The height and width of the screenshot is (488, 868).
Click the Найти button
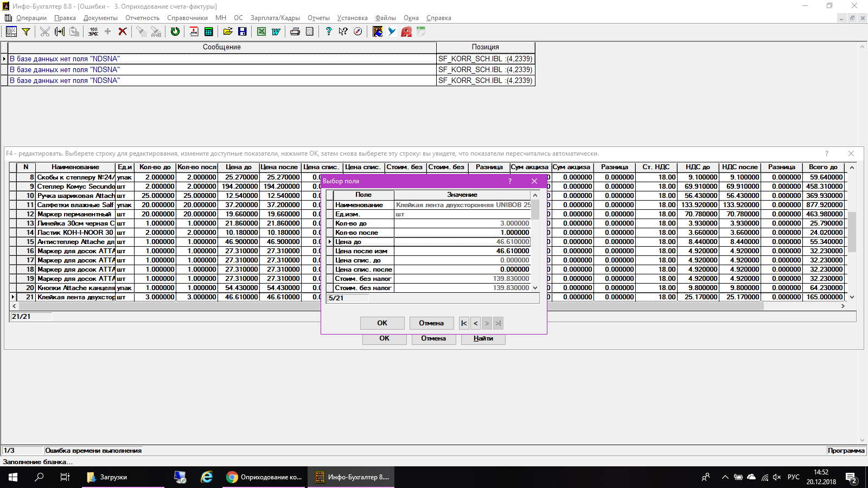point(483,338)
